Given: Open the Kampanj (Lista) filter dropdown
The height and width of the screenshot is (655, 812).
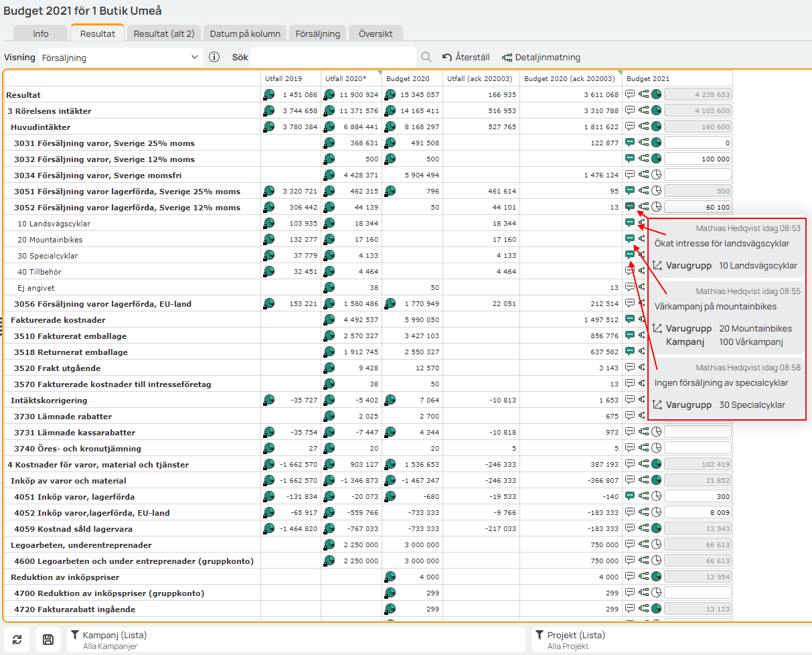Looking at the screenshot, I should [296, 640].
